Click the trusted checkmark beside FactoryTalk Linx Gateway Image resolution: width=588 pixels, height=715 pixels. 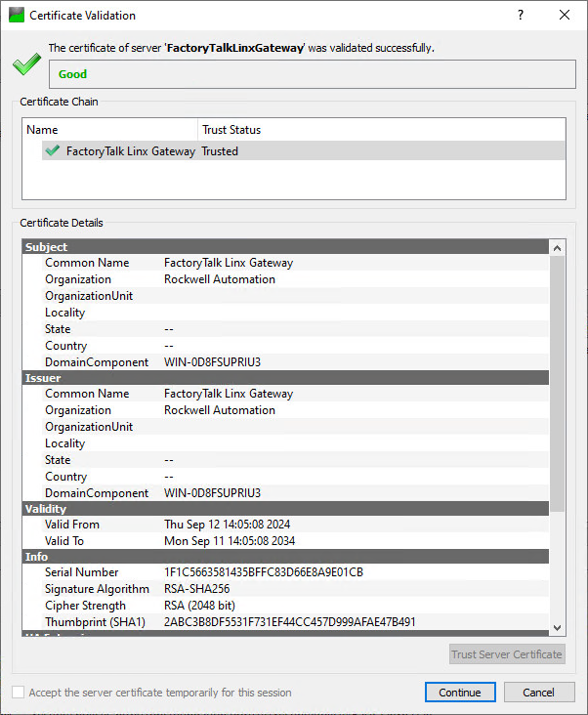[52, 151]
